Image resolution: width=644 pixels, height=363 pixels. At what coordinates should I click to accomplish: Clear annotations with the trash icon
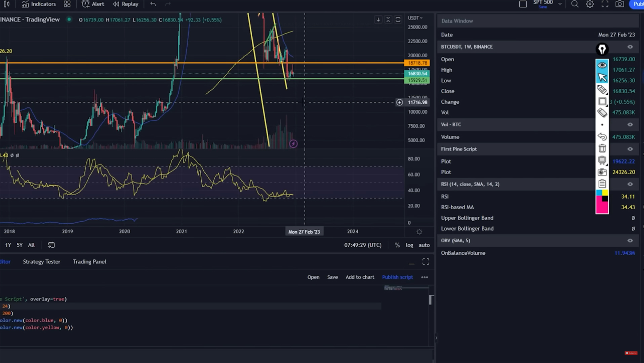[602, 148]
